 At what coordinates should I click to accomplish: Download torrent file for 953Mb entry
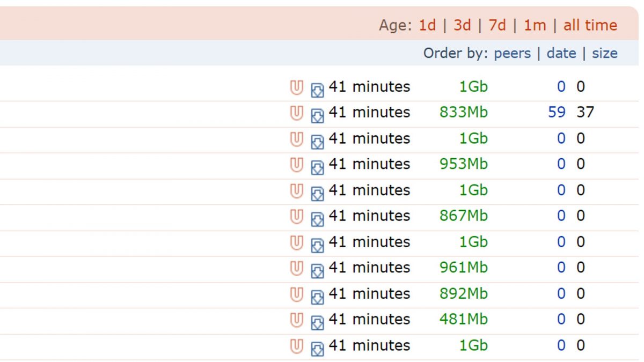(317, 166)
